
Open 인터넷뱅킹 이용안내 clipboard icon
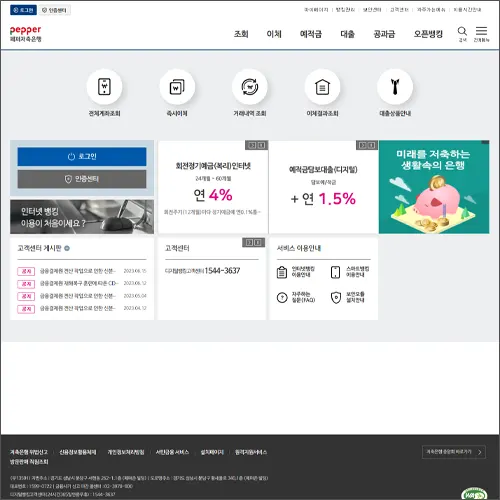point(282,272)
